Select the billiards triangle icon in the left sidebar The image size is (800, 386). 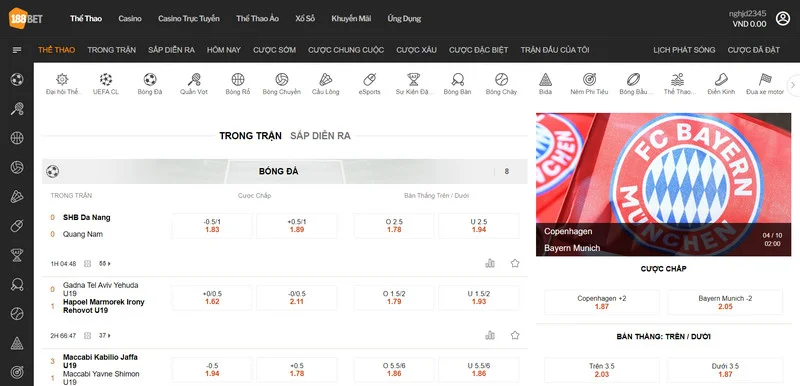click(17, 343)
